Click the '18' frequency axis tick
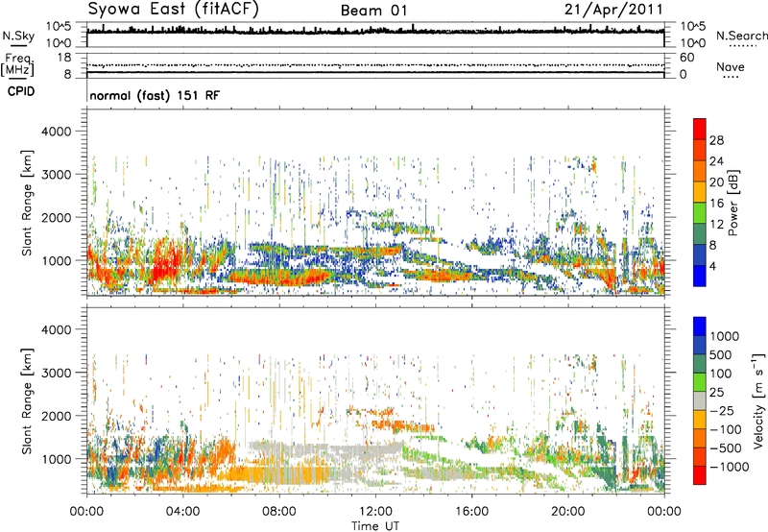The image size is (768, 532). [64, 58]
